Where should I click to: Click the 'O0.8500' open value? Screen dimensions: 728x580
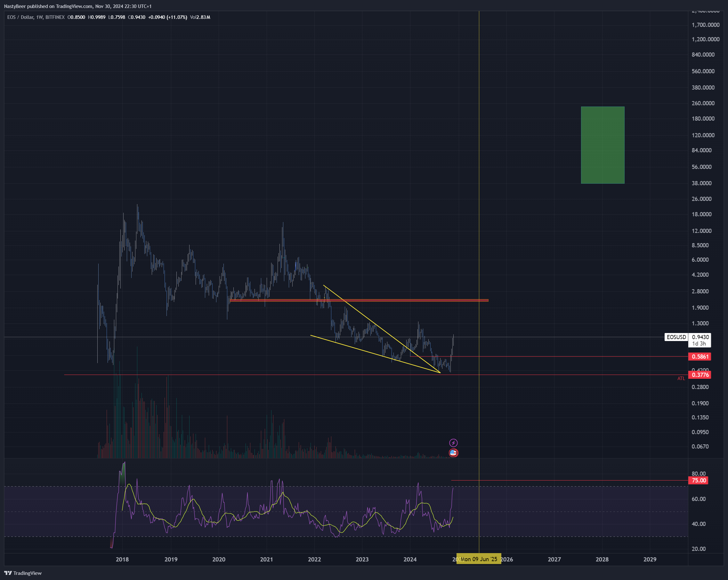point(76,17)
